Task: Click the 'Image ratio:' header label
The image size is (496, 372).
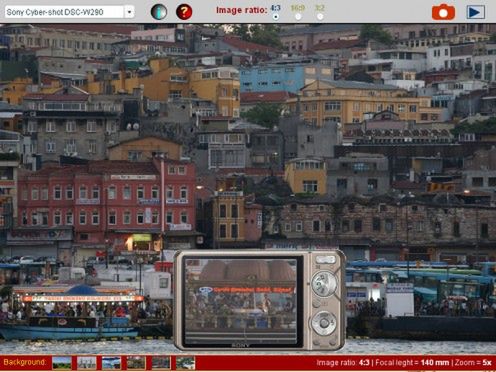Action: [242, 10]
